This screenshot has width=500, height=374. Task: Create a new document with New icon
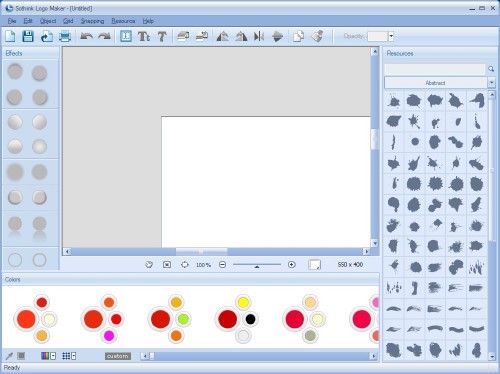coord(10,36)
